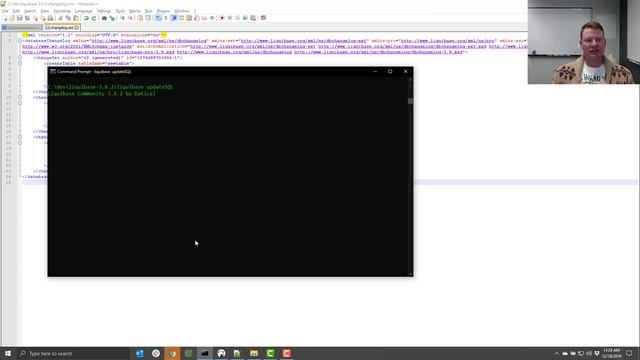Collapse first changeSet fold marker on line 3

20,58
